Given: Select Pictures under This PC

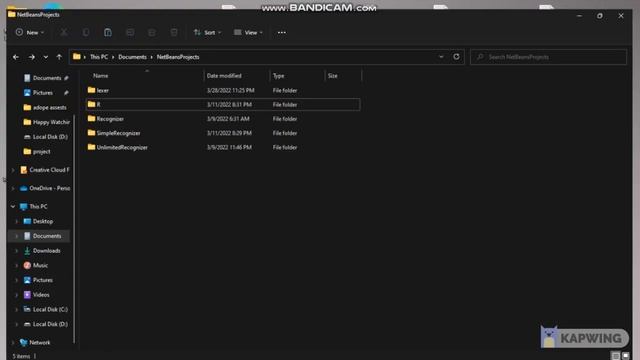Looking at the screenshot, I should point(38,280).
